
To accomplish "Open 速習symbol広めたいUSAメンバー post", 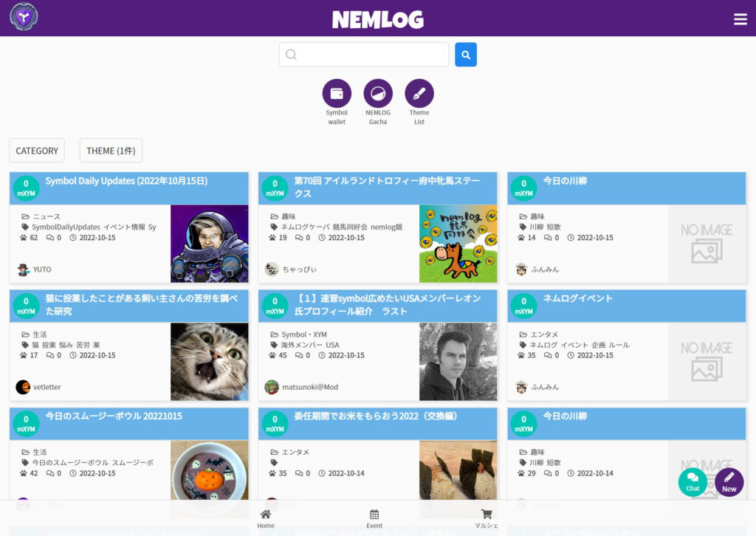I will [x=388, y=305].
